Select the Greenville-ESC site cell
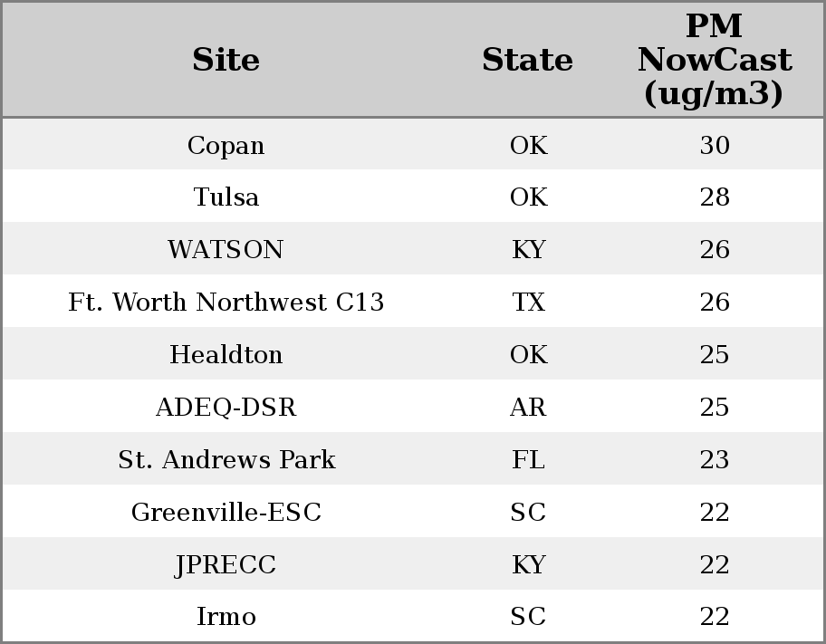Viewport: 826px width, 644px height. pyautogui.click(x=226, y=512)
